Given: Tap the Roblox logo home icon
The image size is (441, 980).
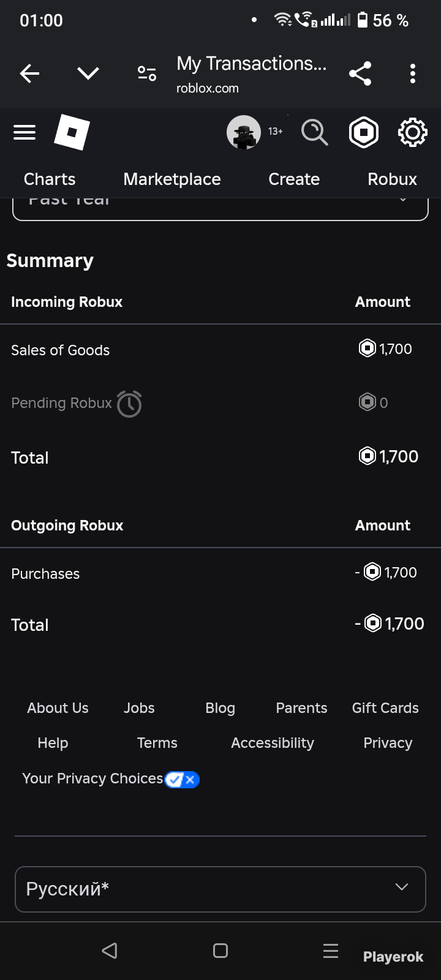Looking at the screenshot, I should (x=72, y=132).
